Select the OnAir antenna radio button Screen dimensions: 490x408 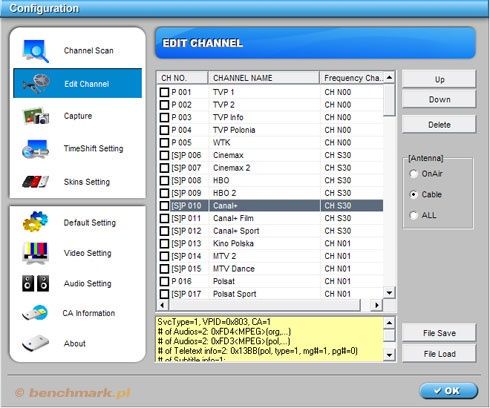coord(414,174)
